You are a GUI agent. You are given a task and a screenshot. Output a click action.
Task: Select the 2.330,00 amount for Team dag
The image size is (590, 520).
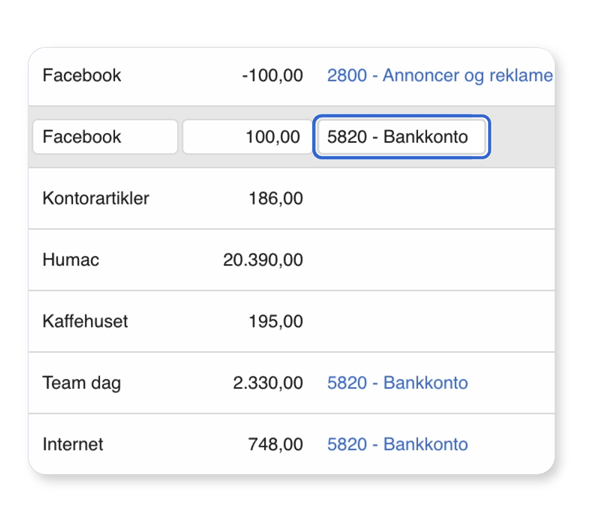coord(268,383)
